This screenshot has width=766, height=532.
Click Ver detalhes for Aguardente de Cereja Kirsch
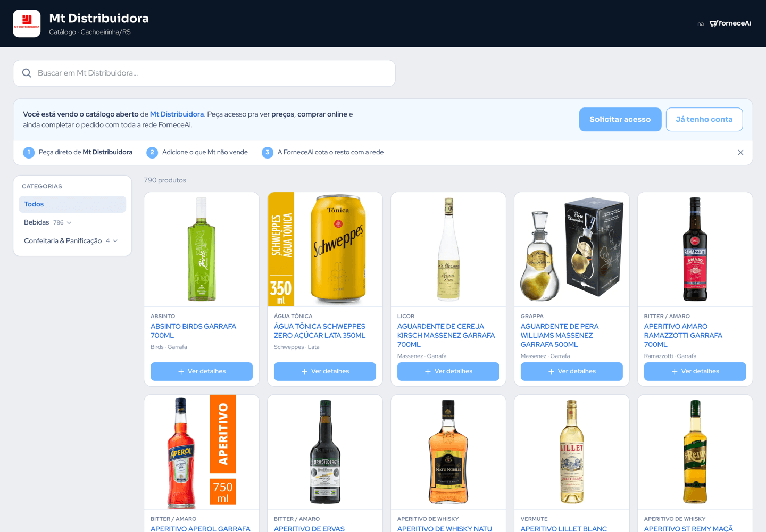pyautogui.click(x=448, y=371)
